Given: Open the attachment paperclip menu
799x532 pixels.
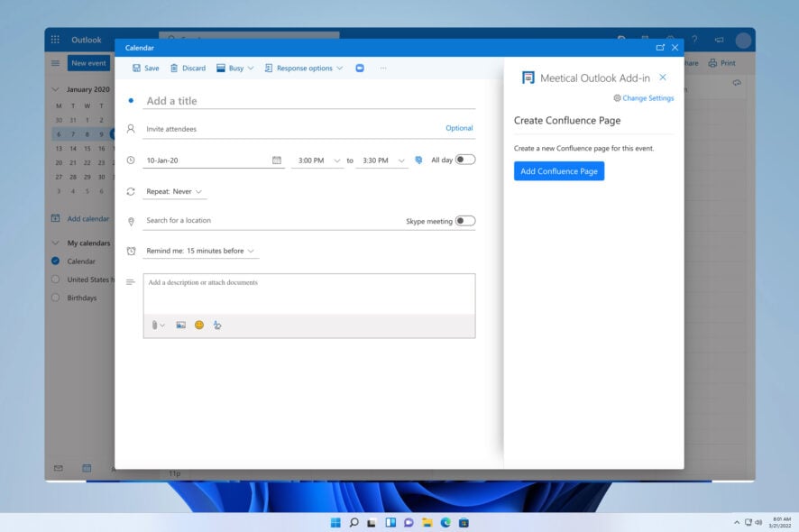Looking at the screenshot, I should click(153, 324).
